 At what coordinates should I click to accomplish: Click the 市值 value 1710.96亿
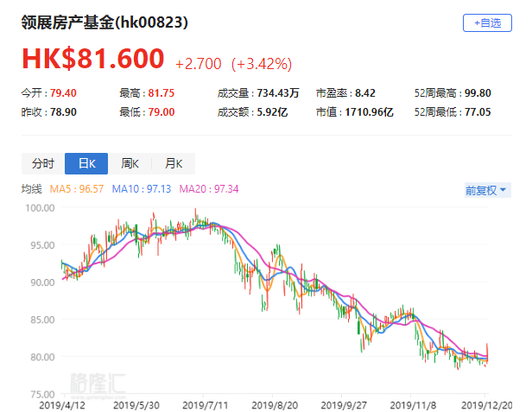368,111
